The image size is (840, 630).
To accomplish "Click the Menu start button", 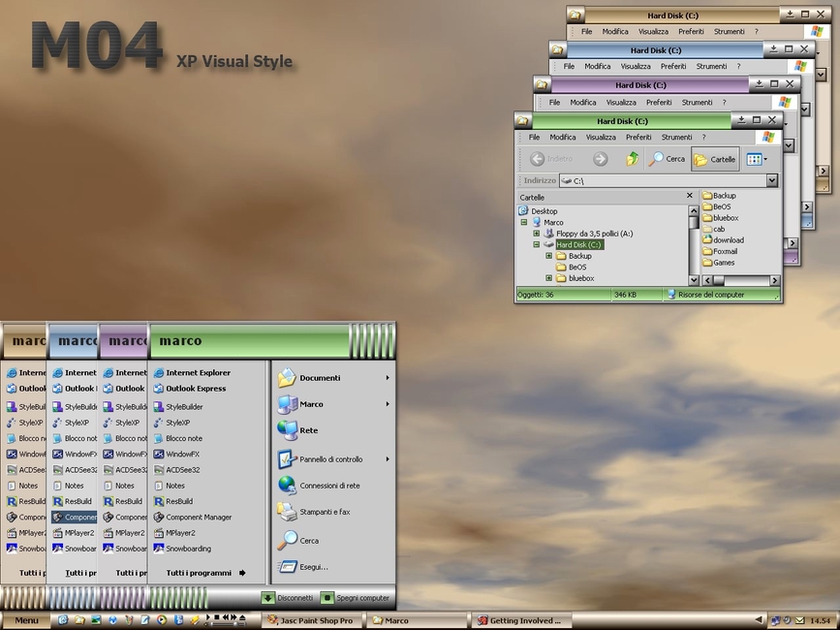I will pos(26,620).
